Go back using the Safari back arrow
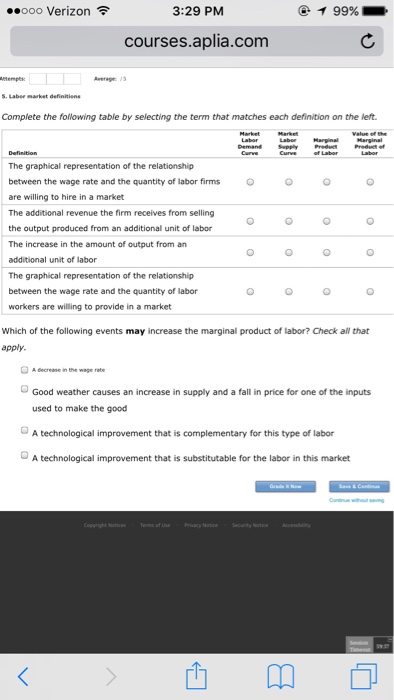 point(23,677)
